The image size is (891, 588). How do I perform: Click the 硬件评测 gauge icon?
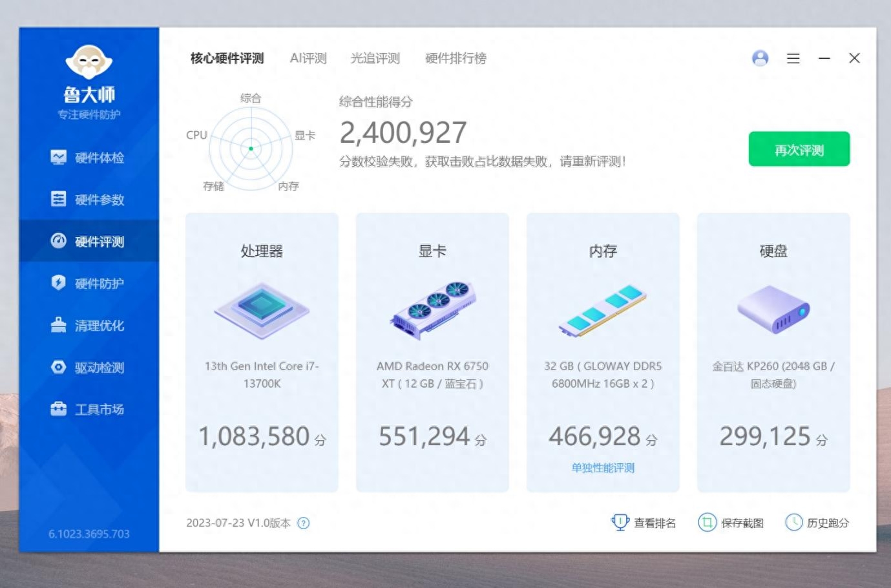click(x=58, y=240)
